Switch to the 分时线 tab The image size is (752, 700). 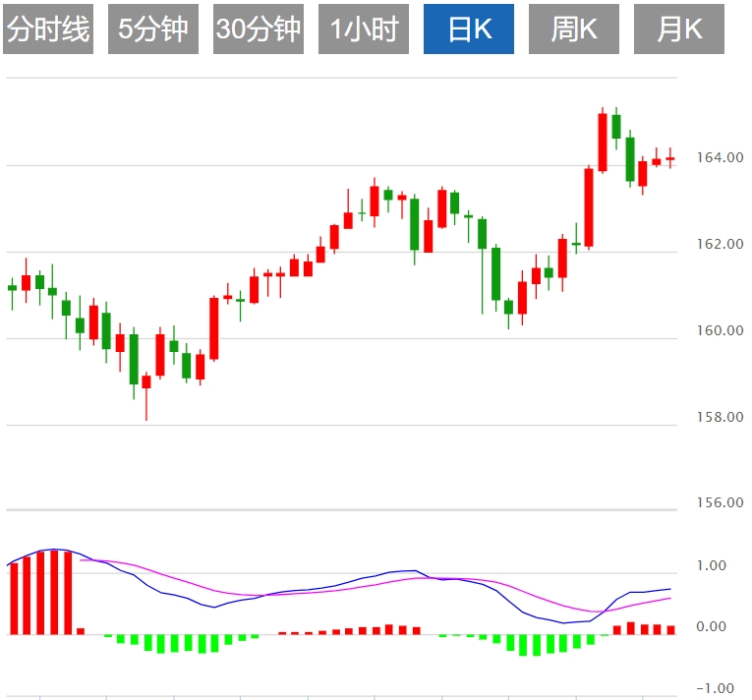point(48,29)
